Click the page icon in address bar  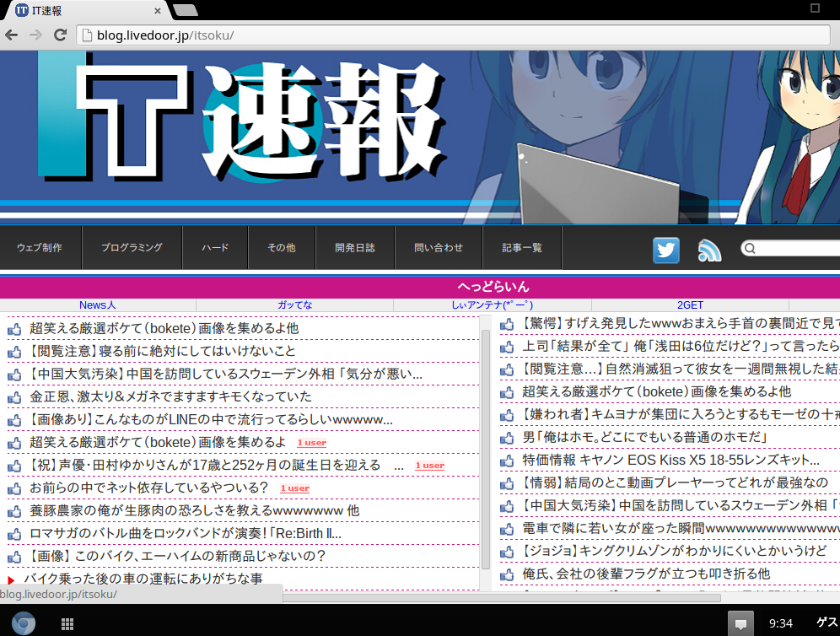[x=86, y=35]
